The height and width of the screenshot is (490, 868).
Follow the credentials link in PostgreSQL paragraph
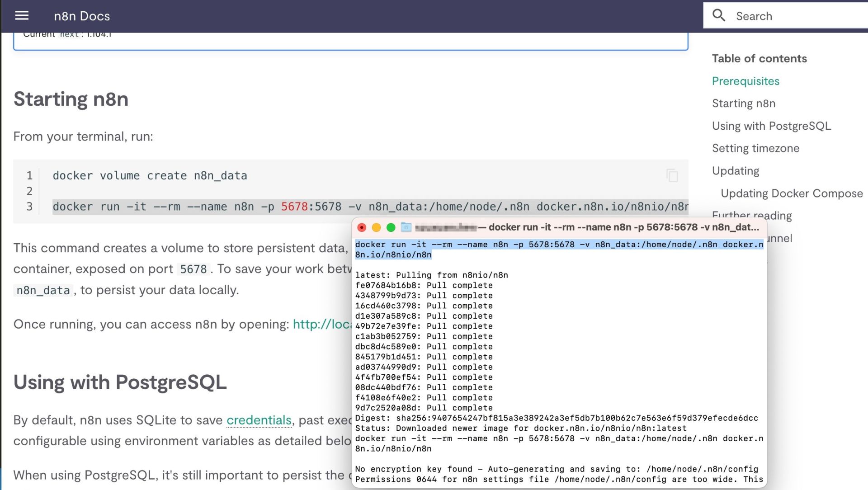click(x=259, y=420)
